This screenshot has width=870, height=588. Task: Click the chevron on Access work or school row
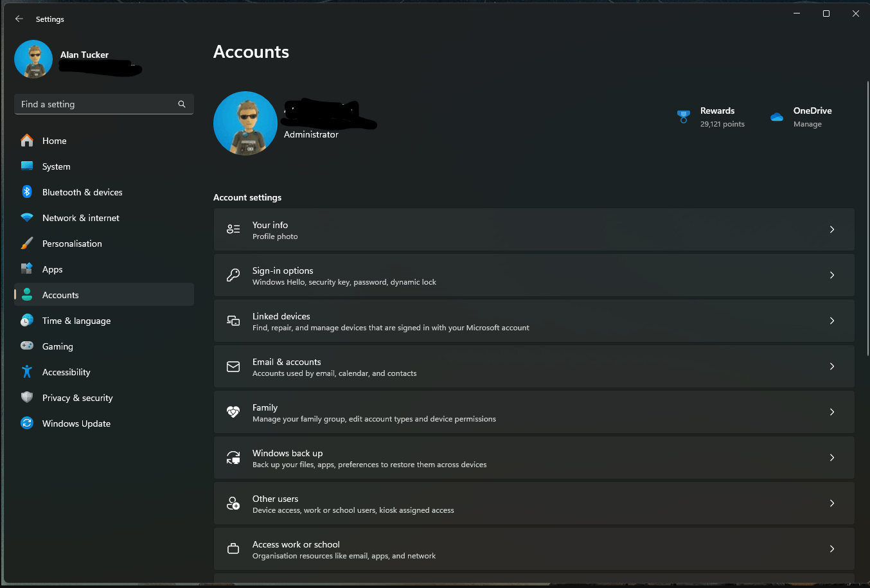pyautogui.click(x=832, y=549)
